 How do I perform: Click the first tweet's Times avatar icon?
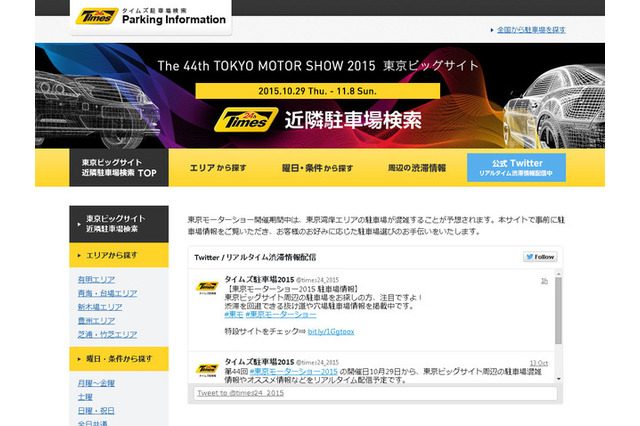(207, 287)
